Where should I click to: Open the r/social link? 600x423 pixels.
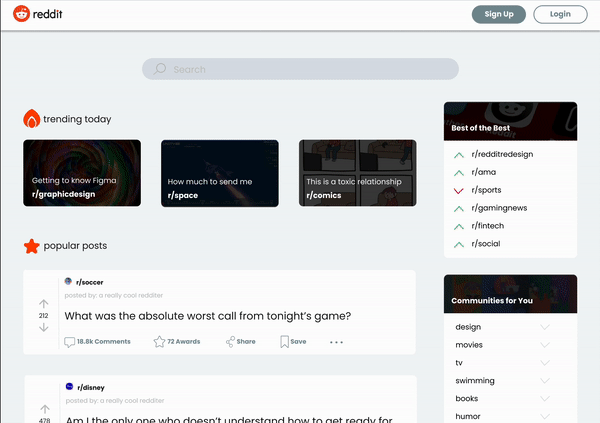(486, 244)
